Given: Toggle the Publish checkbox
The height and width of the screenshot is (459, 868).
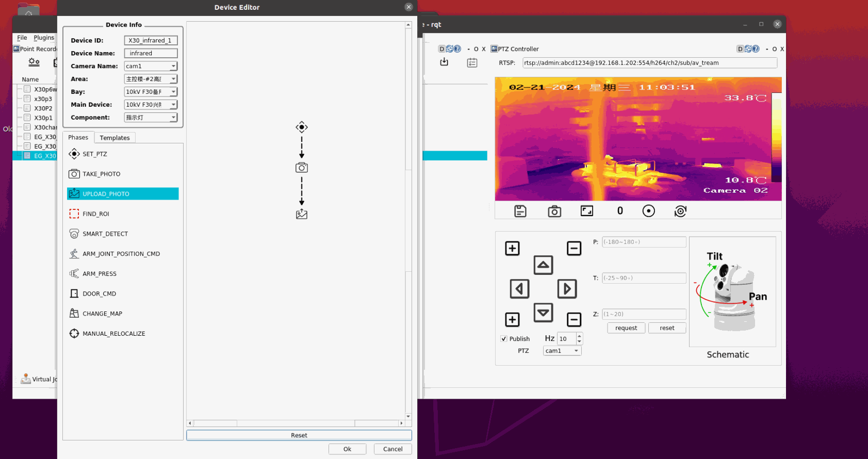Looking at the screenshot, I should (x=504, y=339).
